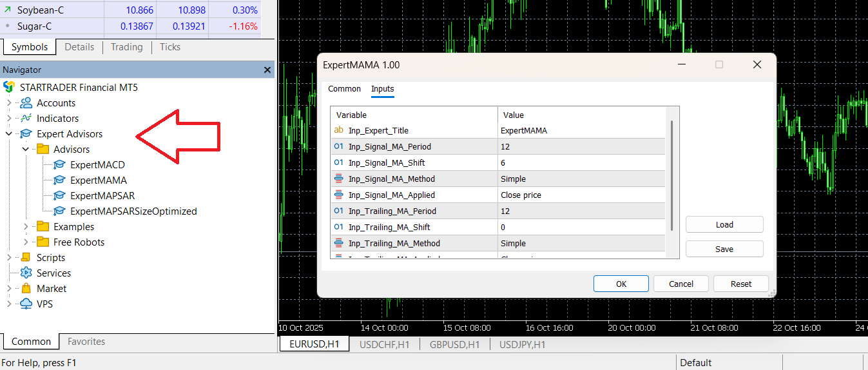868x370 pixels.
Task: Select the Inputs tab in ExpertMAMA dialog
Action: point(383,89)
